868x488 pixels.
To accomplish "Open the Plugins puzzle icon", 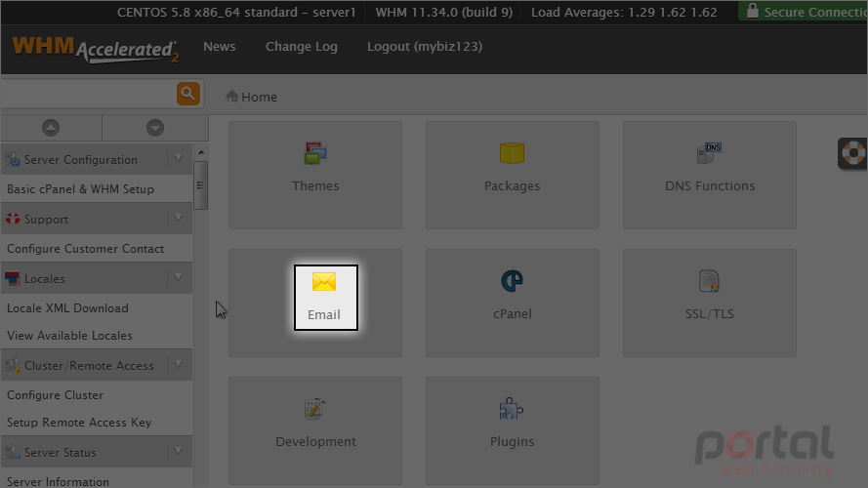I will (511, 409).
